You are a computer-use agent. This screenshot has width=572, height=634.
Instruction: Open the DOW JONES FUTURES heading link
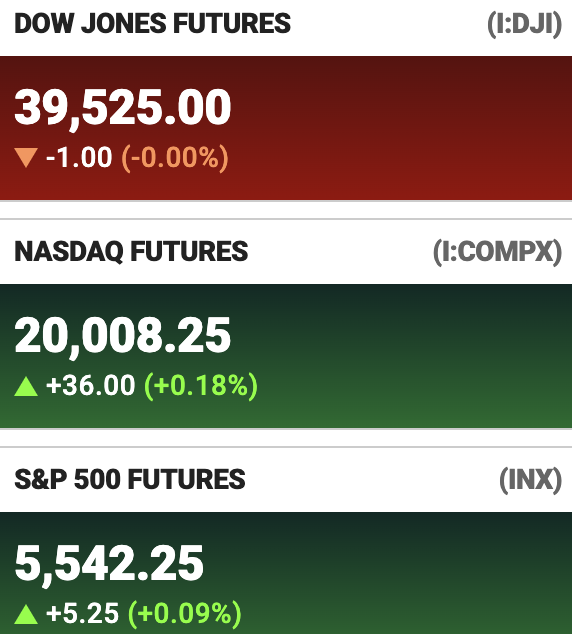[152, 23]
